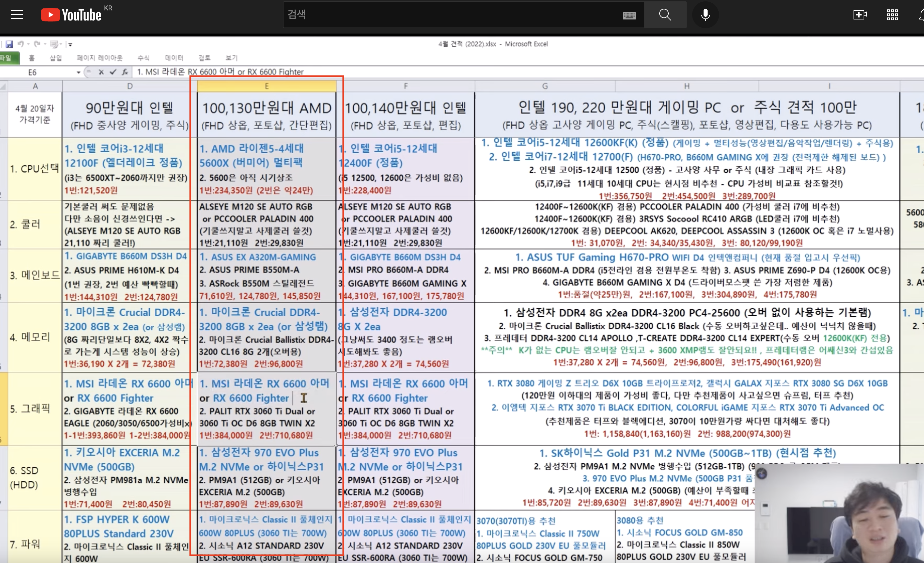Click the create video camera icon
The width and height of the screenshot is (924, 563).
[x=860, y=15]
